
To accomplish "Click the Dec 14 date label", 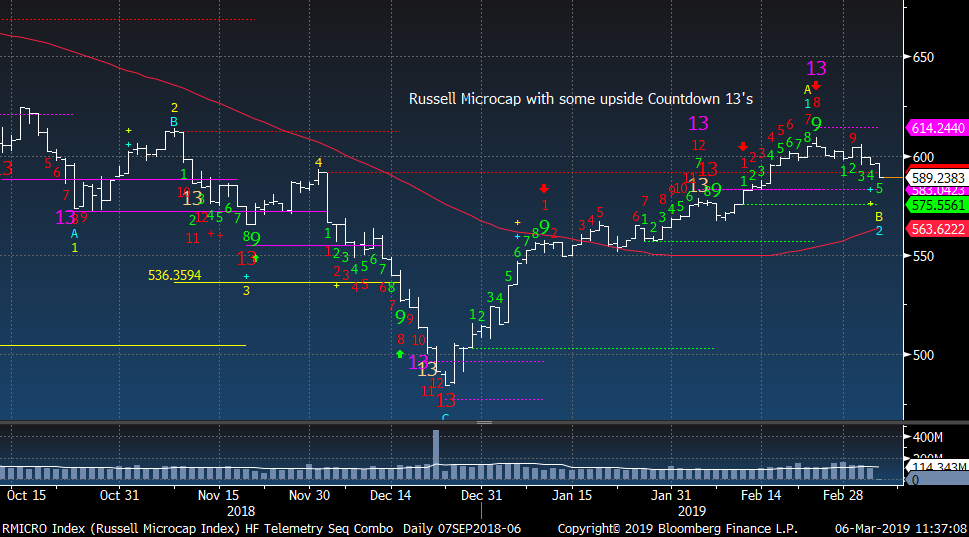I will [391, 495].
